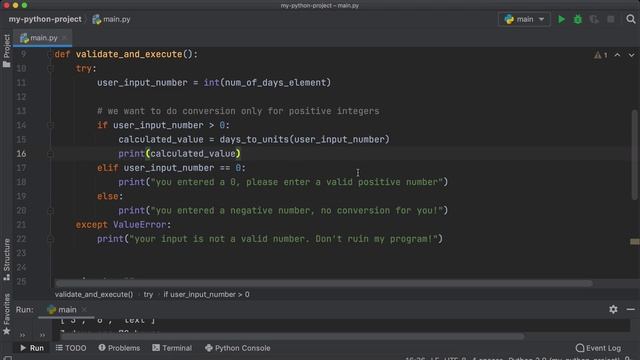Screen dimensions: 640x360
Task: Click the Run console horizontal scrollbar
Action: [292, 336]
